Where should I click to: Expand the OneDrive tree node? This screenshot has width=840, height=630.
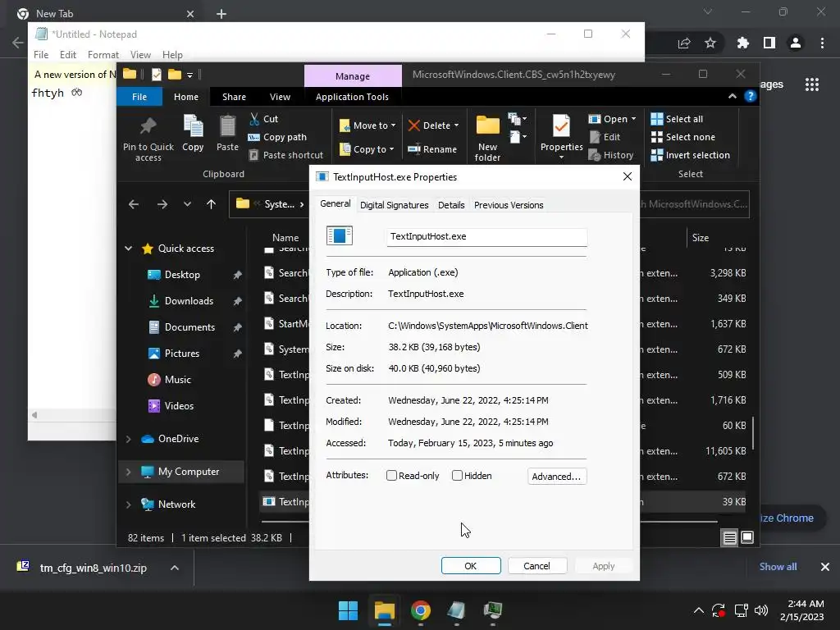(x=129, y=439)
